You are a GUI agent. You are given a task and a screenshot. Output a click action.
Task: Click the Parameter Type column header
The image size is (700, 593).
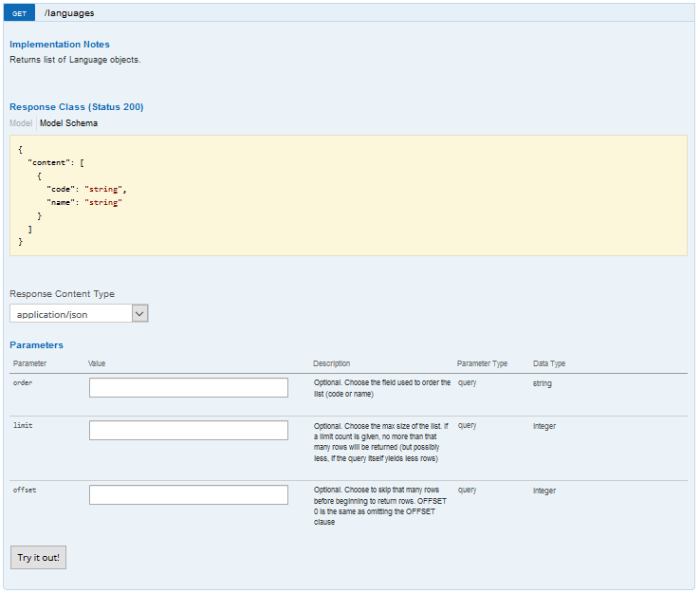482,363
